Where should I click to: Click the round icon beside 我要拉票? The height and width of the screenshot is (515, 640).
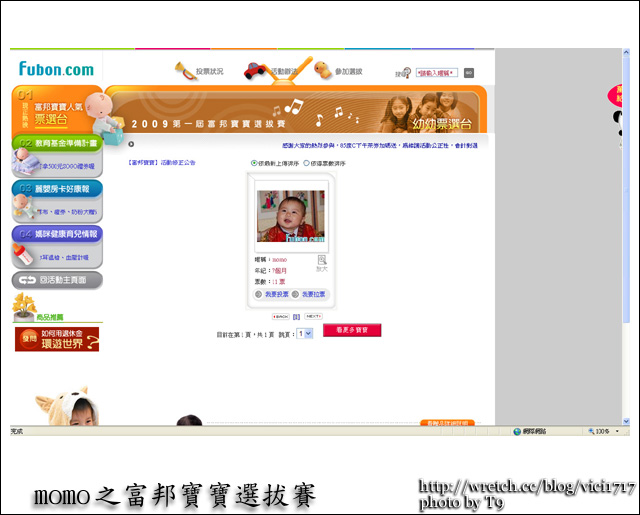pos(295,294)
